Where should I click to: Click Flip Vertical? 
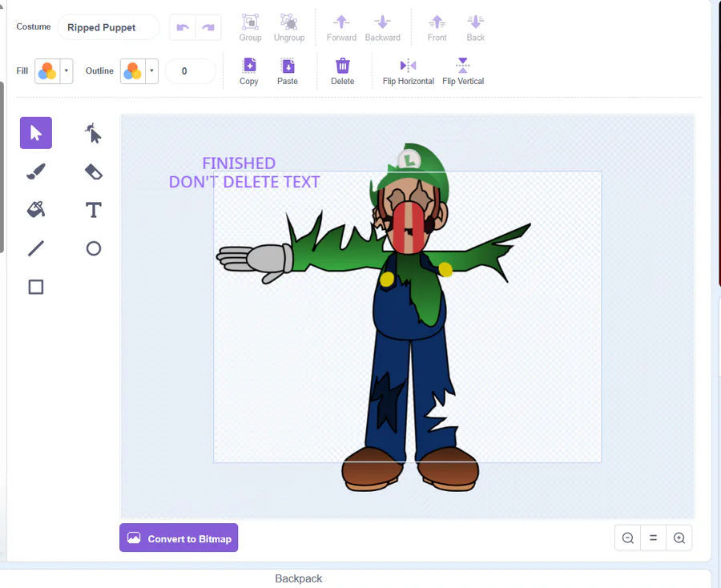coord(463,71)
